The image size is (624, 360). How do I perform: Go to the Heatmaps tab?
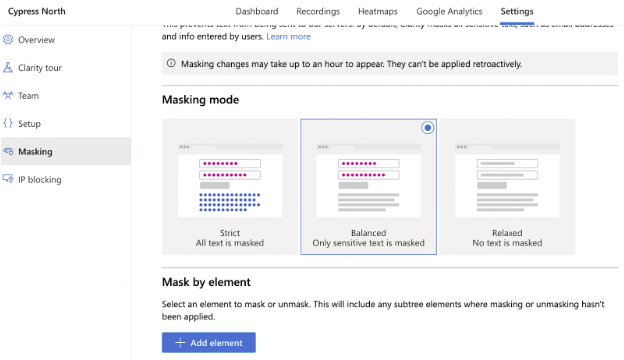click(x=378, y=12)
